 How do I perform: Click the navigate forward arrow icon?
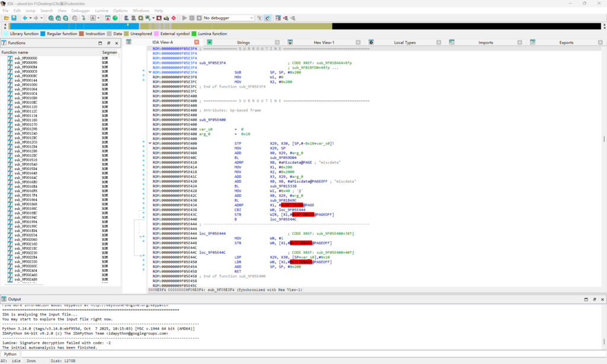pos(36,18)
